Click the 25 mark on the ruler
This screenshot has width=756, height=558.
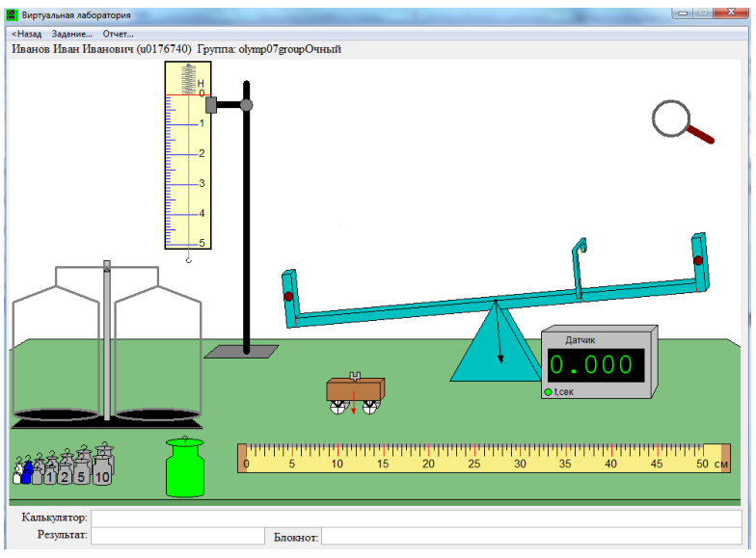point(474,463)
